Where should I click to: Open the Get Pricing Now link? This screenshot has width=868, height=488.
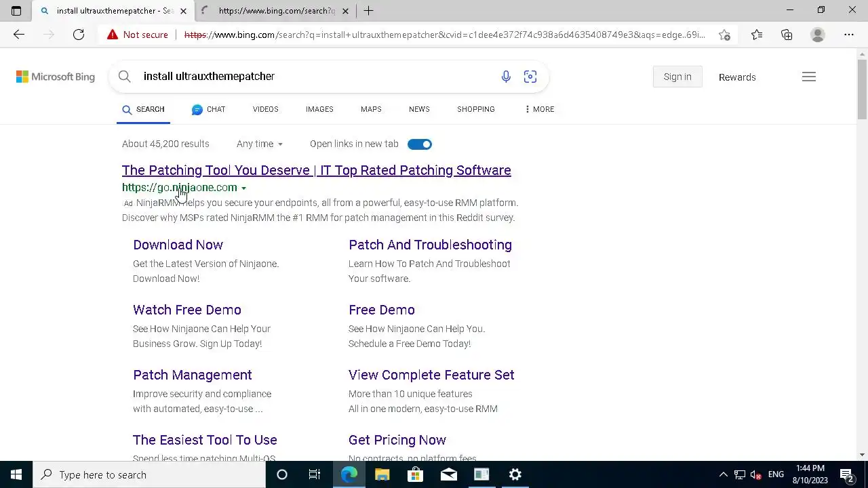397,440
